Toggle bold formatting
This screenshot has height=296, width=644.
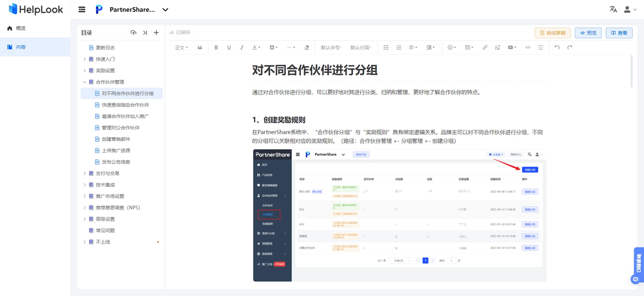click(216, 48)
